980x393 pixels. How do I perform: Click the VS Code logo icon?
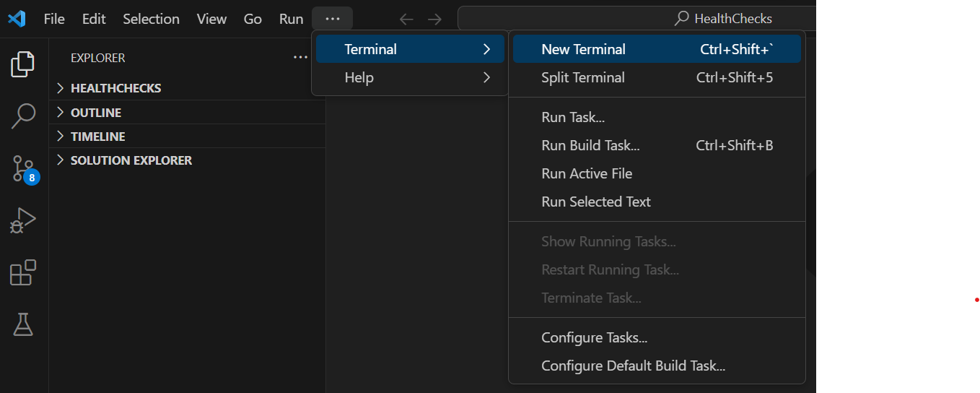click(x=17, y=19)
